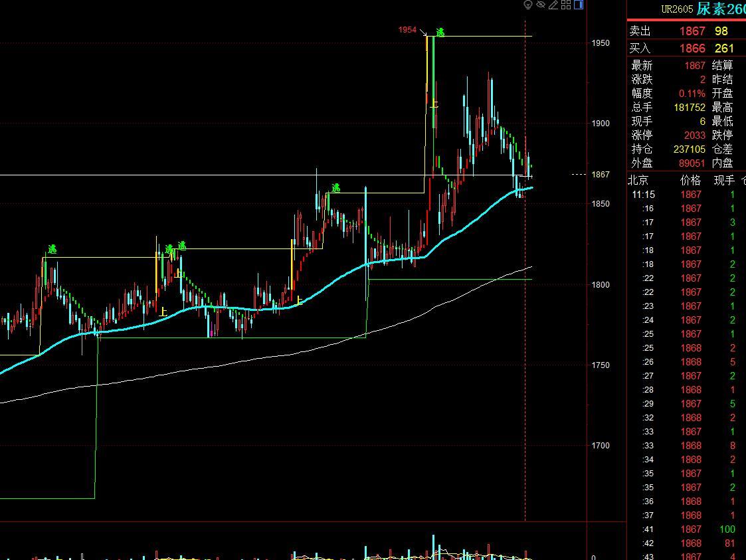Viewport: 746px width, 560px height.
Task: Click the 1750 price axis label
Action: point(601,365)
